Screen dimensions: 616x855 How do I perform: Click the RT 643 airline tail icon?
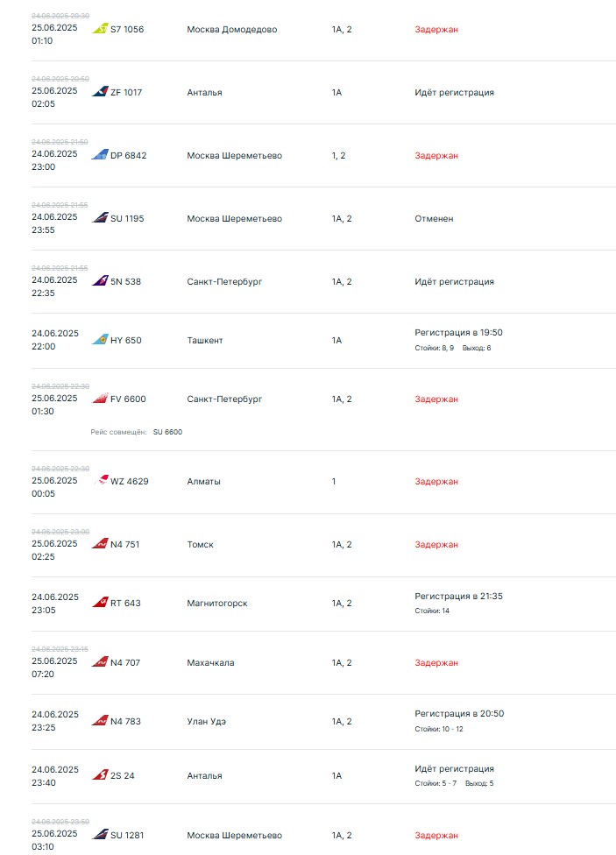(100, 603)
